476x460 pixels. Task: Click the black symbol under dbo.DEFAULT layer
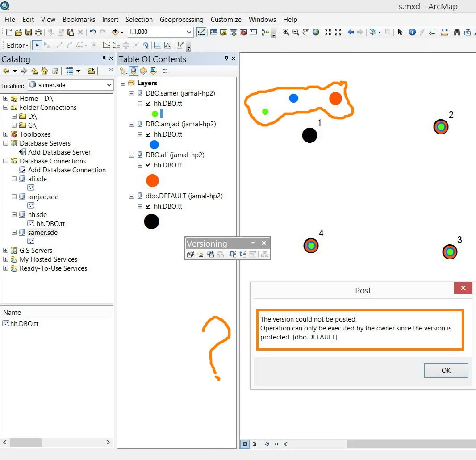tap(151, 222)
